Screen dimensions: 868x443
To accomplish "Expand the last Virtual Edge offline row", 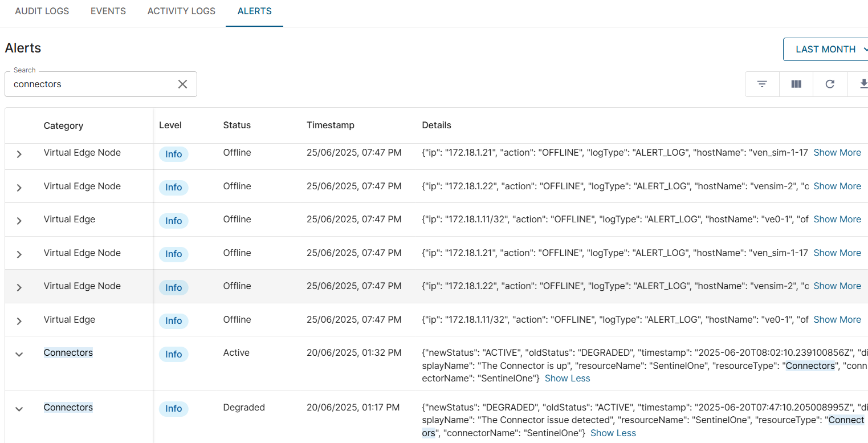I will tap(19, 321).
